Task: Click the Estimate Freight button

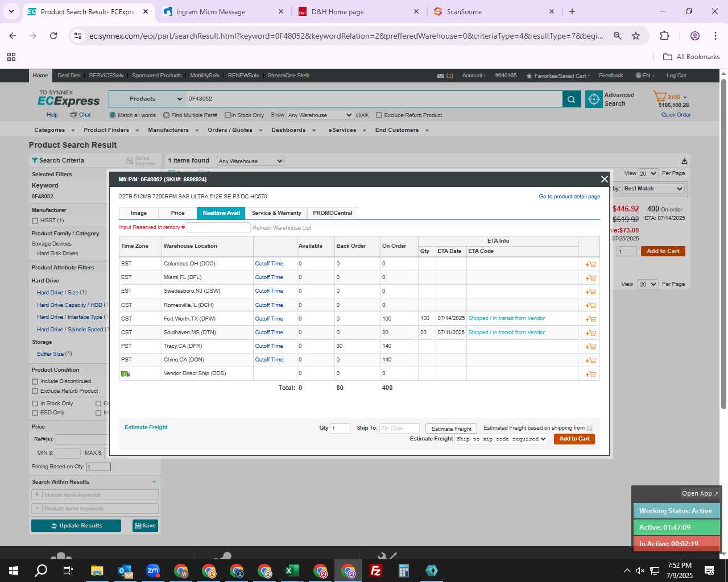Action: 452,429
